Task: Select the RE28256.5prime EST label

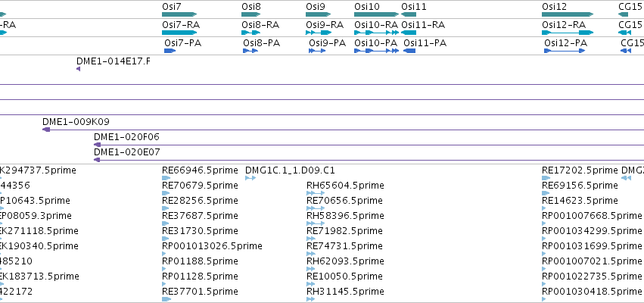Action: 200,201
